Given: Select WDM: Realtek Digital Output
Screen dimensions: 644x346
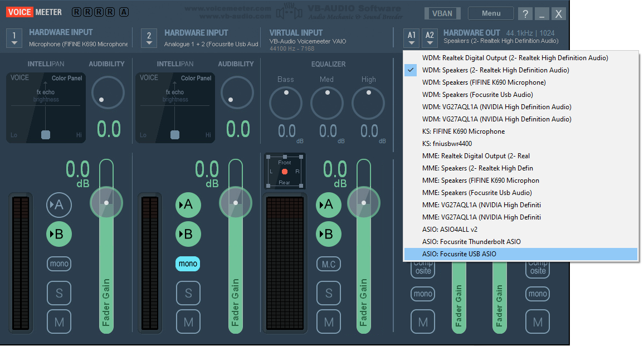Looking at the screenshot, I should [x=521, y=58].
